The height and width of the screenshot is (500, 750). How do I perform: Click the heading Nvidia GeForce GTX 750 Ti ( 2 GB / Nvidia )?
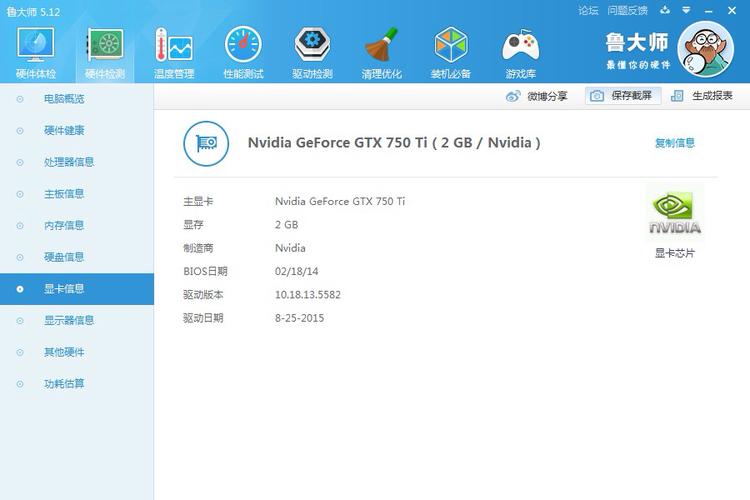[394, 143]
